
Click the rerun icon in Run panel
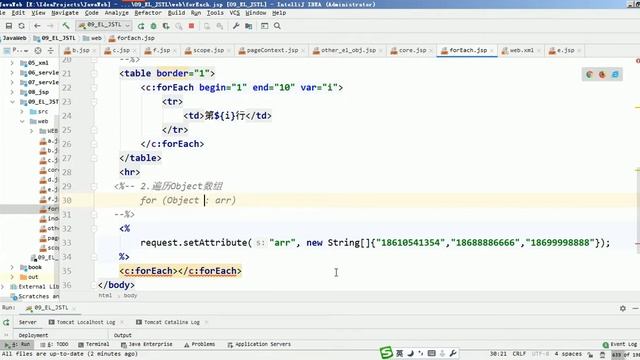[6, 322]
